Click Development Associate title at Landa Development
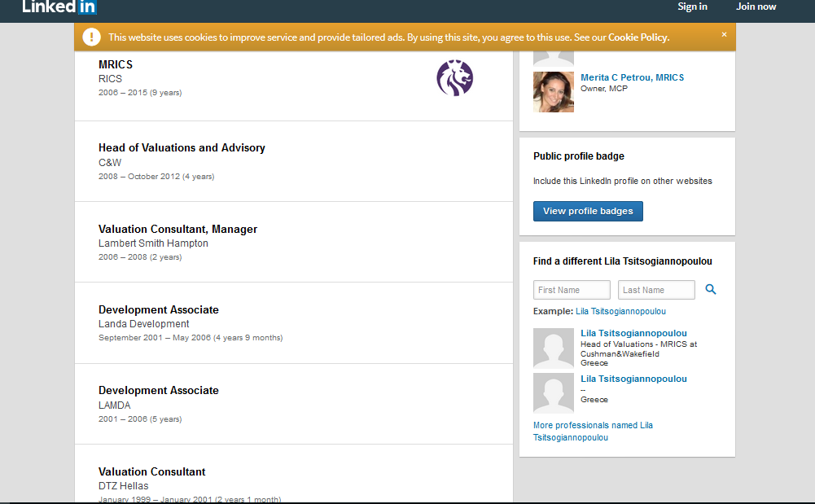 click(x=159, y=309)
